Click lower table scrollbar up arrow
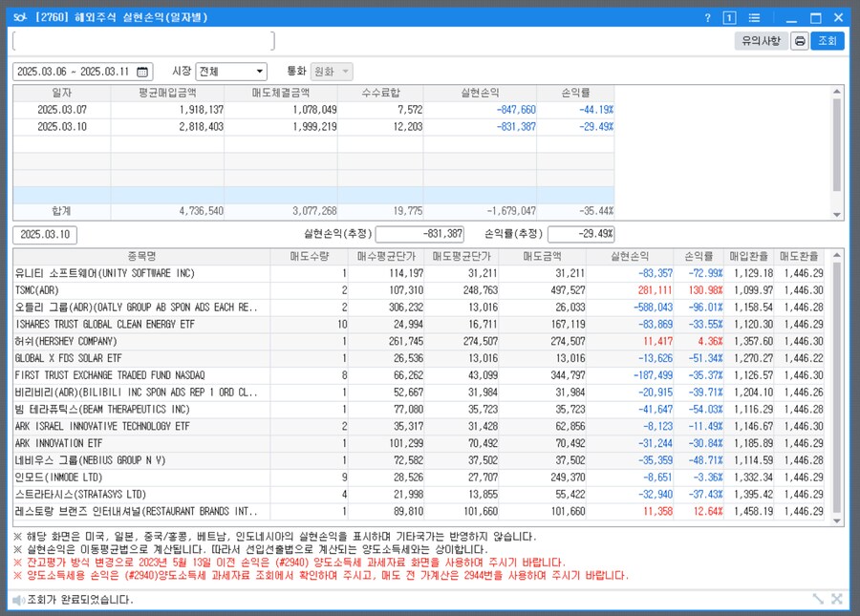Viewport: 860px width, 616px height. click(837, 255)
